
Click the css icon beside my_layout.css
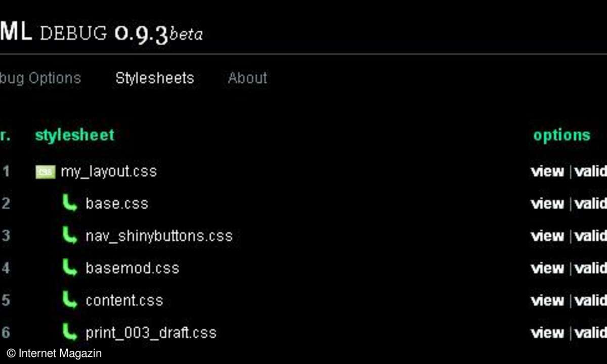(45, 172)
